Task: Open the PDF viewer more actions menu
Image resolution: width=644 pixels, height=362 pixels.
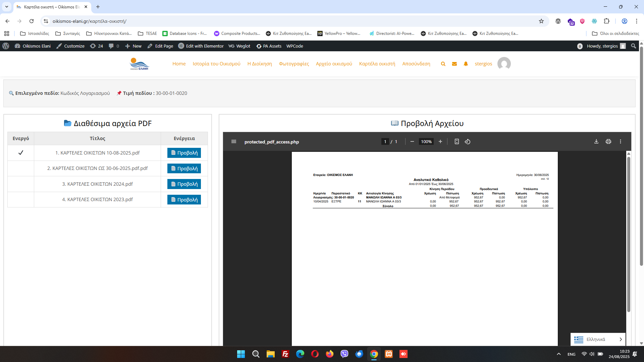Action: pyautogui.click(x=620, y=141)
